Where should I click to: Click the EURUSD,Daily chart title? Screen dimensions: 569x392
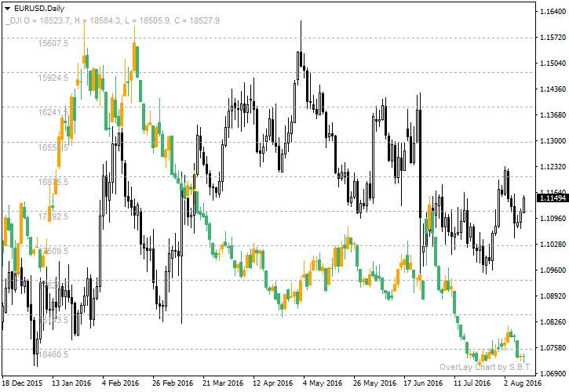(x=39, y=9)
